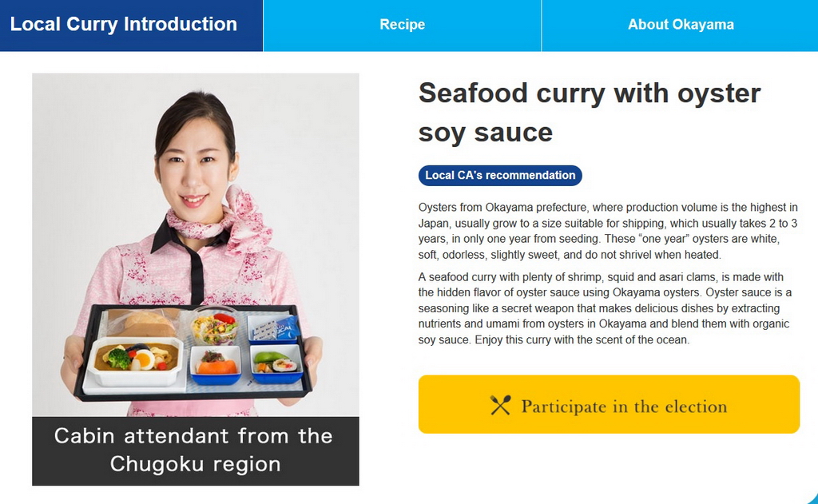Click the cabin attendant photo
This screenshot has height=504, width=818.
click(x=196, y=244)
